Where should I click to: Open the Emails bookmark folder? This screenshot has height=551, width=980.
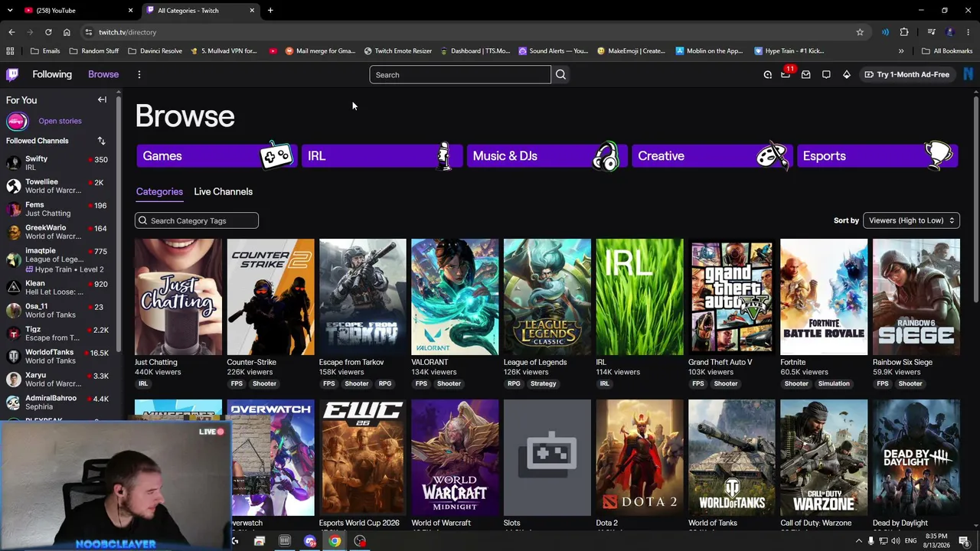click(45, 51)
